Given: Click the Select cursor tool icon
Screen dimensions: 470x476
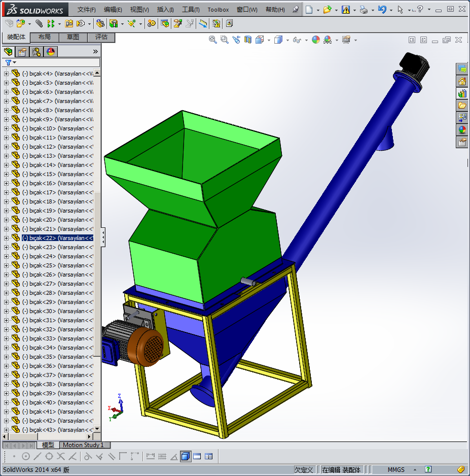Looking at the screenshot, I should coord(400,10).
